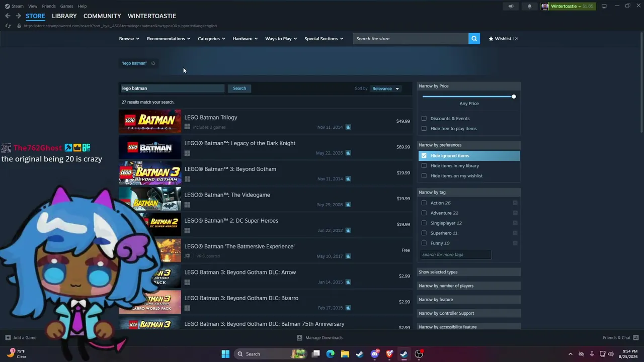Click the price slider handle
644x362 pixels.
tap(514, 97)
